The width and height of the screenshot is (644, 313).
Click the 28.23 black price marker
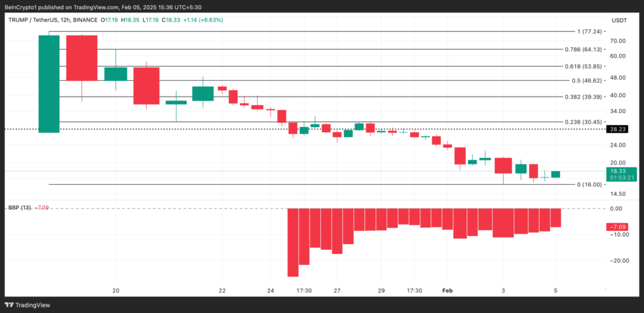pos(617,129)
